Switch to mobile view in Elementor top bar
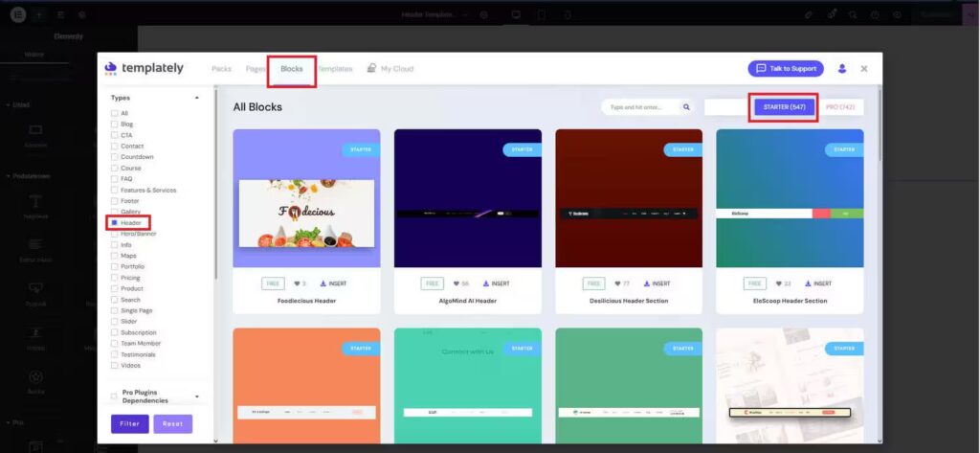The height and width of the screenshot is (453, 980). click(x=568, y=14)
